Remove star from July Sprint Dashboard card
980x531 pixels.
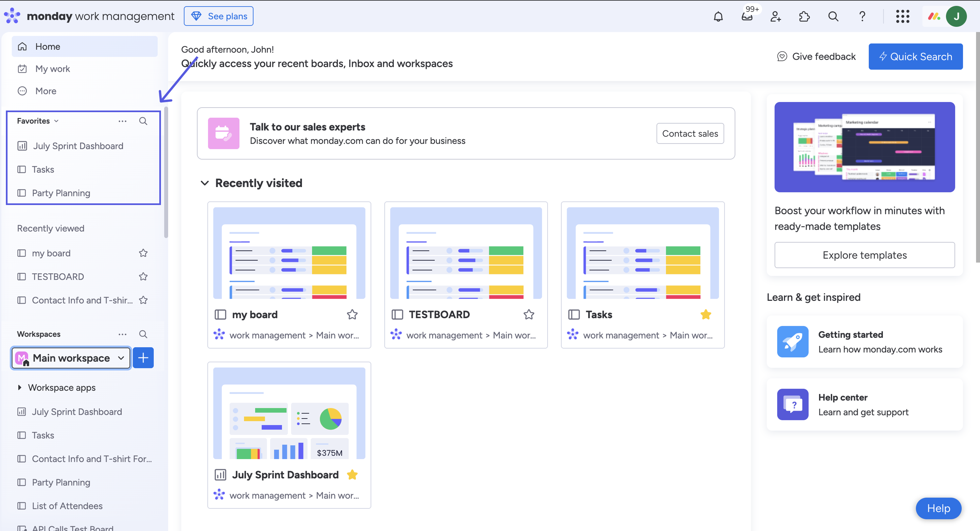click(352, 475)
